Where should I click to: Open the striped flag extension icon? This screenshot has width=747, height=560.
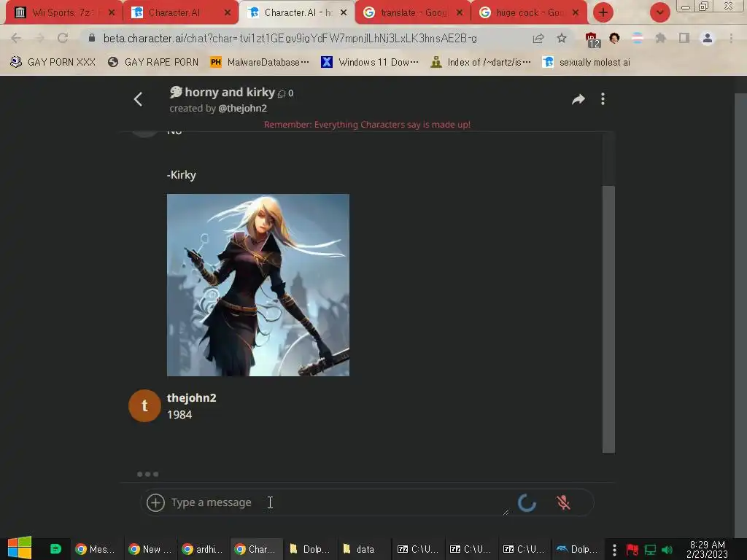point(638,38)
